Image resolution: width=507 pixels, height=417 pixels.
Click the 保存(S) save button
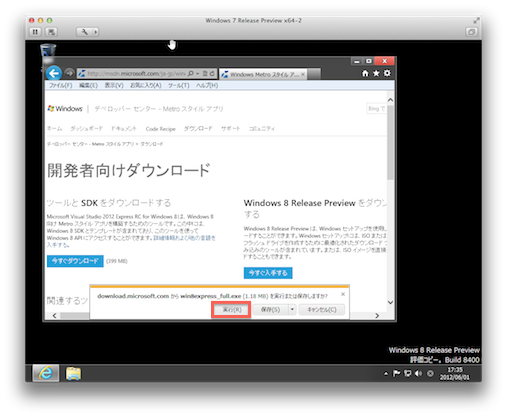[x=270, y=310]
